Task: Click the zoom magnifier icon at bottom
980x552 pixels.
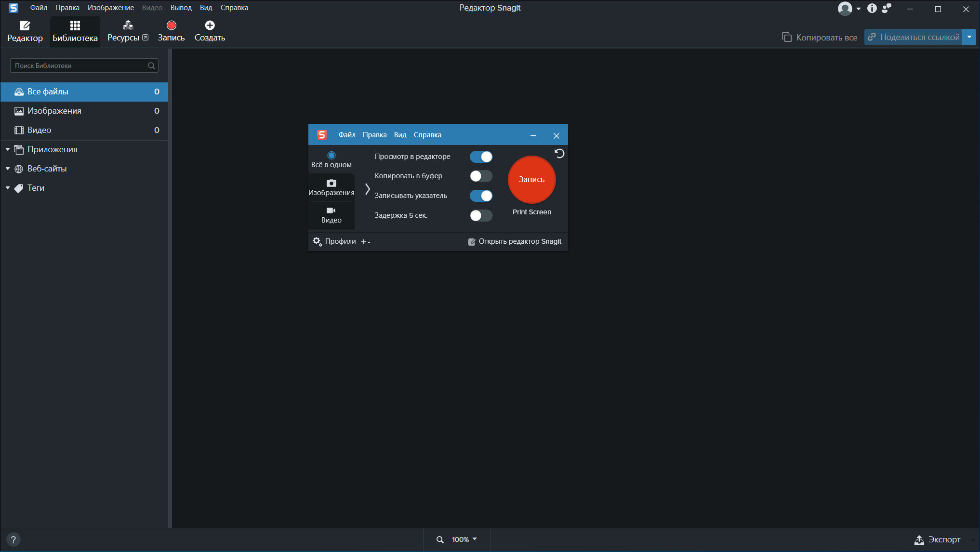Action: [440, 539]
